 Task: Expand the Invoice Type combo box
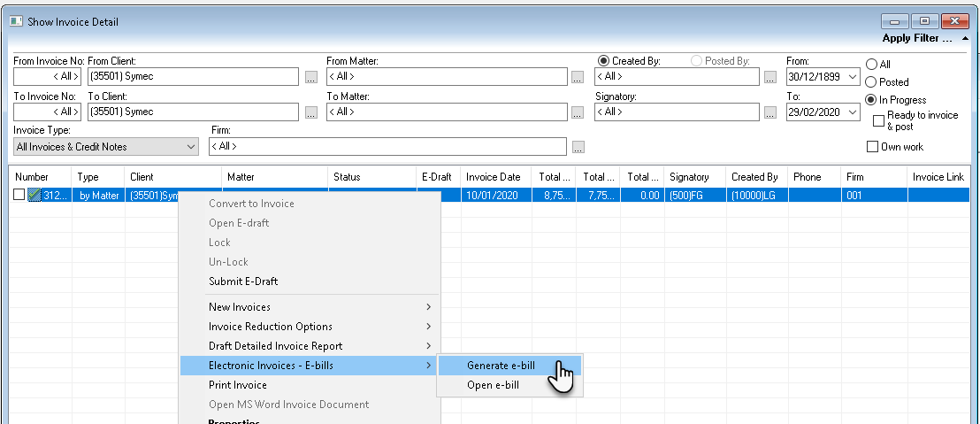191,147
